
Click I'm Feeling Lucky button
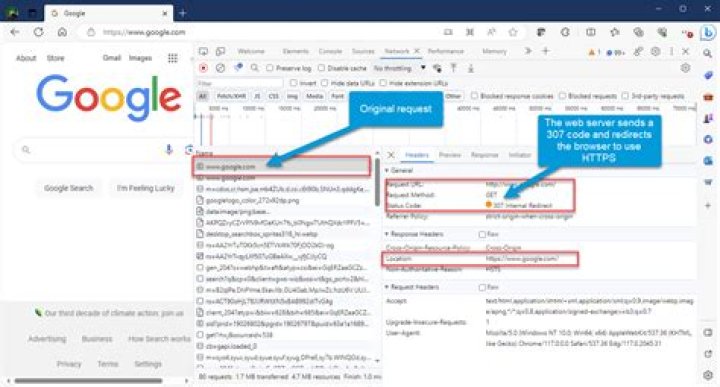coord(146,188)
